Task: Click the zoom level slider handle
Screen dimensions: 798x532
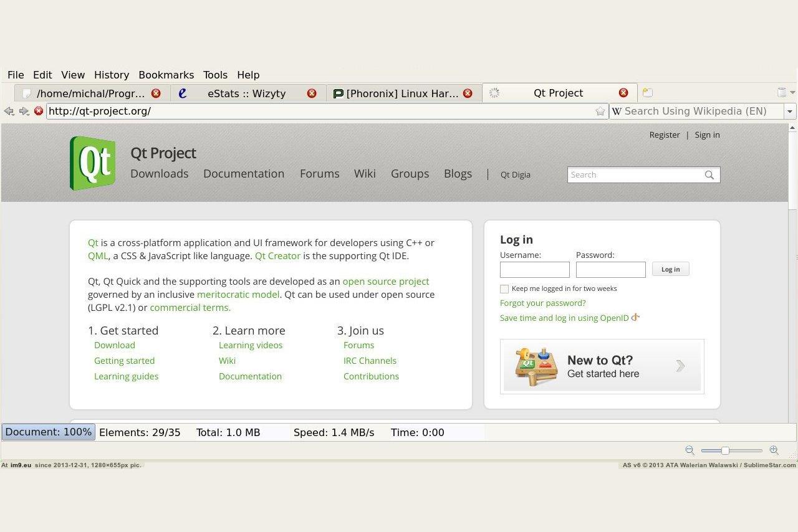Action: 725,450
